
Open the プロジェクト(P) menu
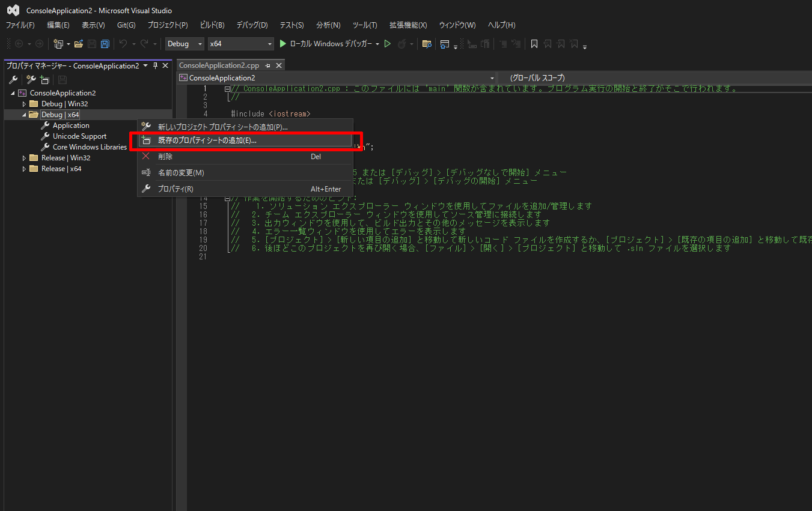168,25
